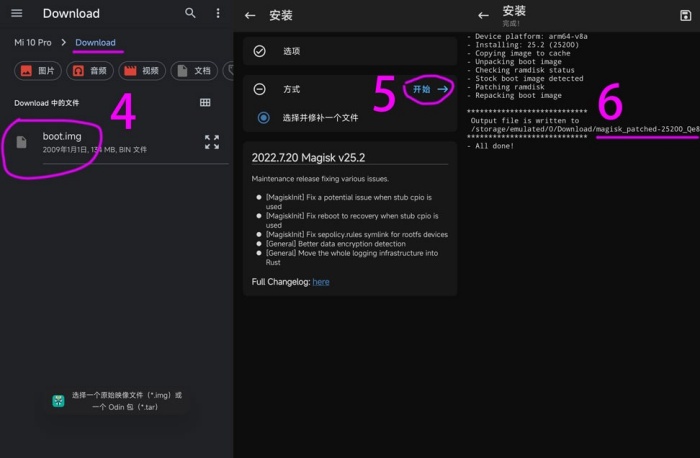Filter files by 图片 chip

(x=37, y=71)
